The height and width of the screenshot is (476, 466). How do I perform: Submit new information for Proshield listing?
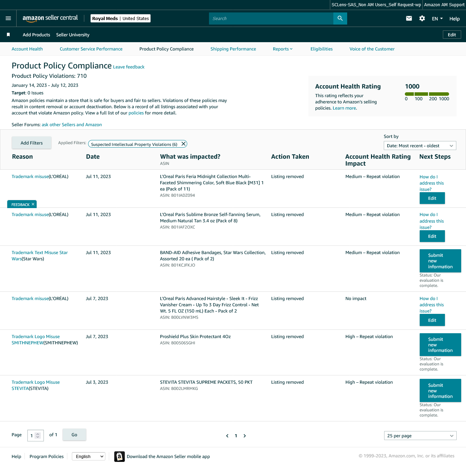(x=440, y=345)
